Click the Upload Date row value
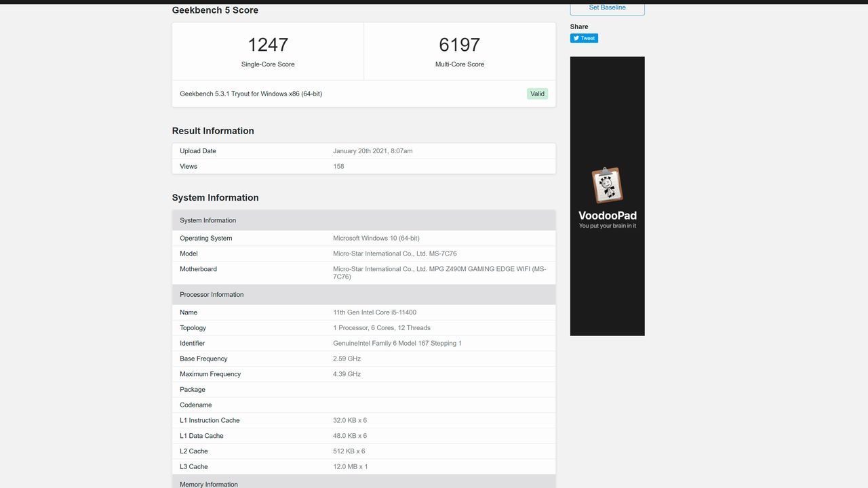 (x=373, y=151)
